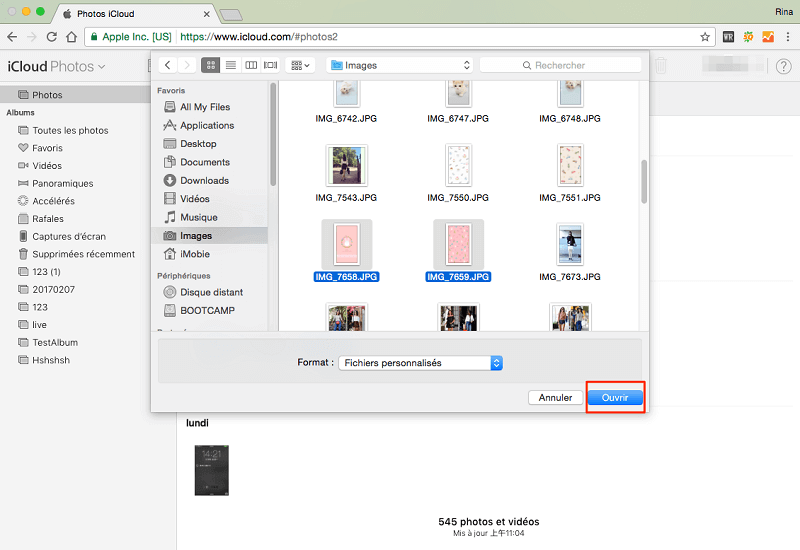Switch file dialog to column view
The width and height of the screenshot is (800, 550).
(251, 65)
